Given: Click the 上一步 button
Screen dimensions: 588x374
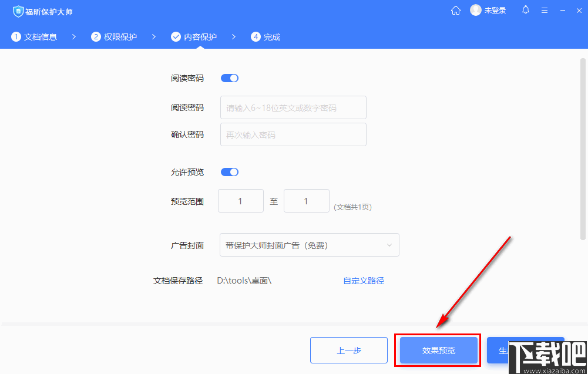Looking at the screenshot, I should (x=348, y=350).
